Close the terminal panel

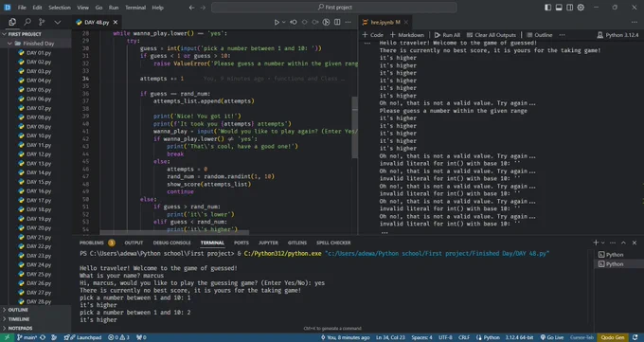point(635,243)
